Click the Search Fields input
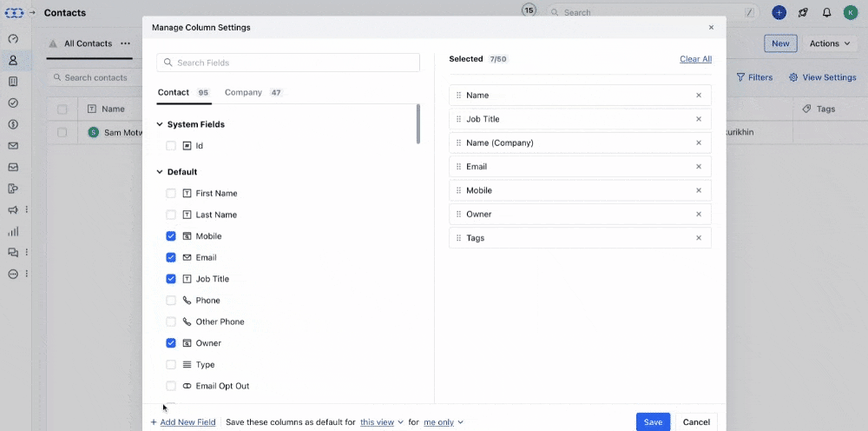 (288, 63)
